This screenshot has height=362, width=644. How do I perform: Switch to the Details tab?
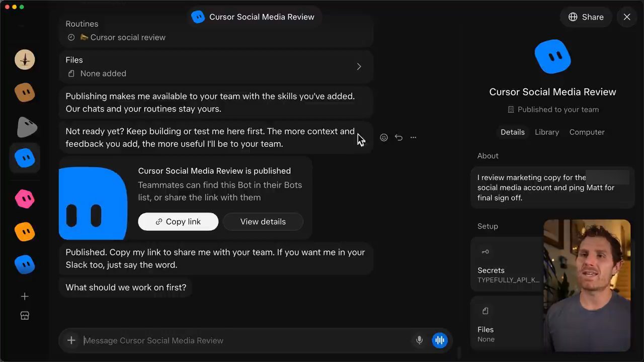(513, 132)
